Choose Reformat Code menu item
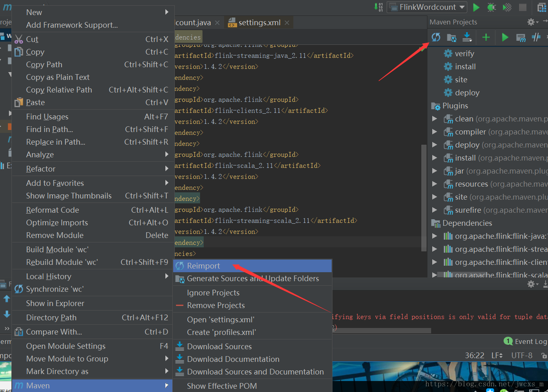The image size is (548, 392). (92, 210)
